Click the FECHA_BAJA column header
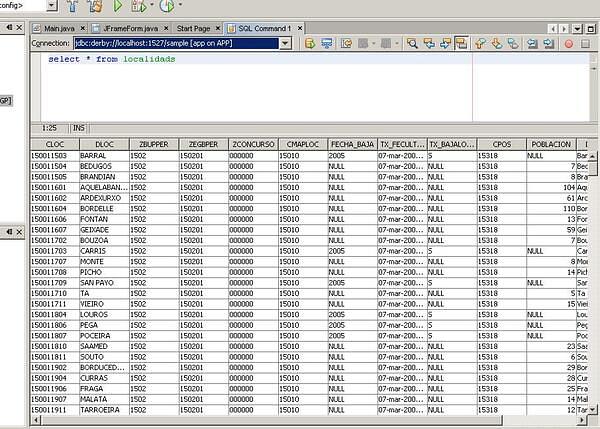The height and width of the screenshot is (429, 600). pos(351,145)
